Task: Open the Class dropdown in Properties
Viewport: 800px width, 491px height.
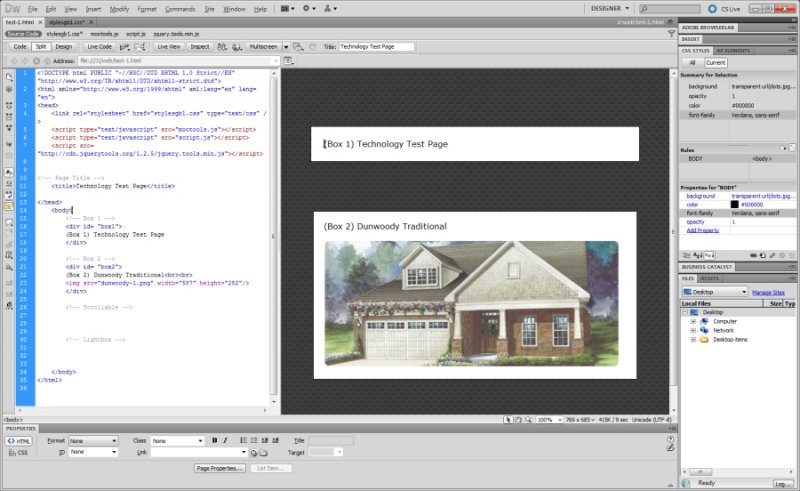Action: 178,440
